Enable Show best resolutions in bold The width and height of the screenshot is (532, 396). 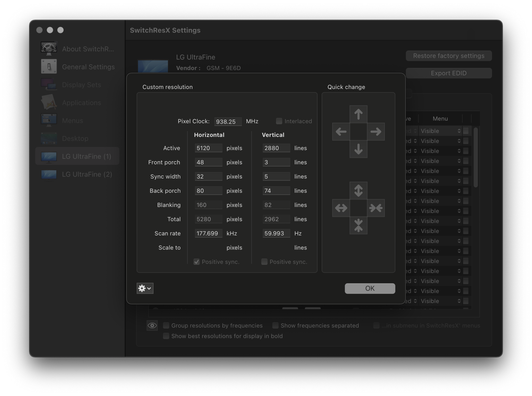(x=166, y=336)
